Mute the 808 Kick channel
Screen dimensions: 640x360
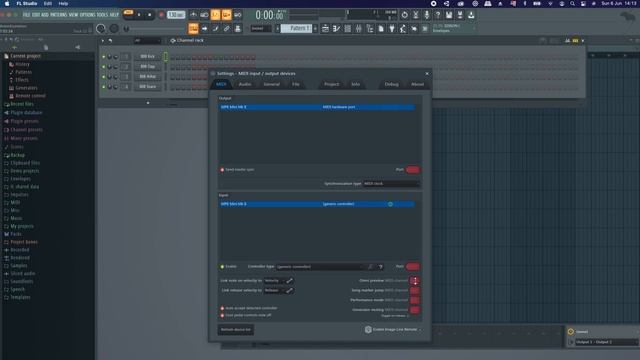click(104, 56)
